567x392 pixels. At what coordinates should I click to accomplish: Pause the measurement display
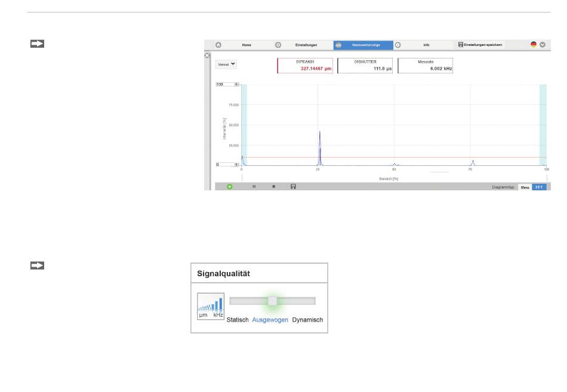coord(254,186)
